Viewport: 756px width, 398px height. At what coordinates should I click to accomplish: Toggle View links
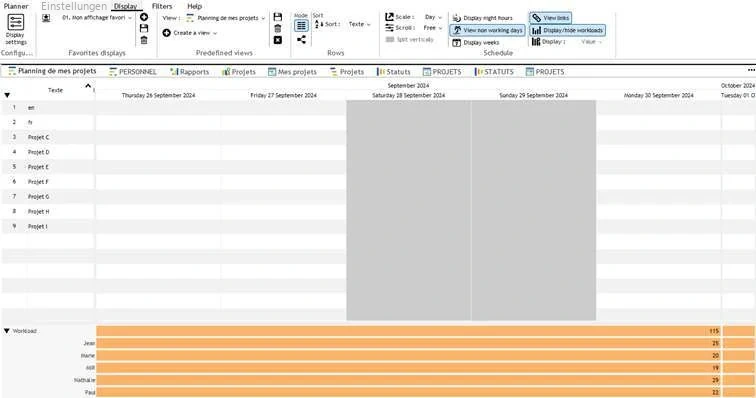[551, 18]
